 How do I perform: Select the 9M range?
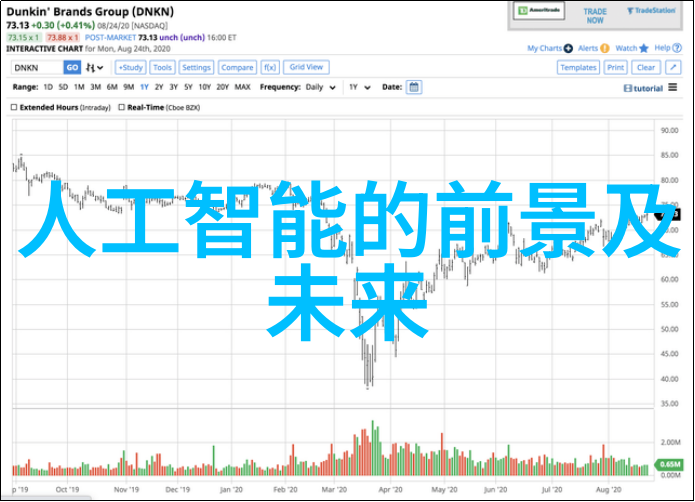[129, 87]
